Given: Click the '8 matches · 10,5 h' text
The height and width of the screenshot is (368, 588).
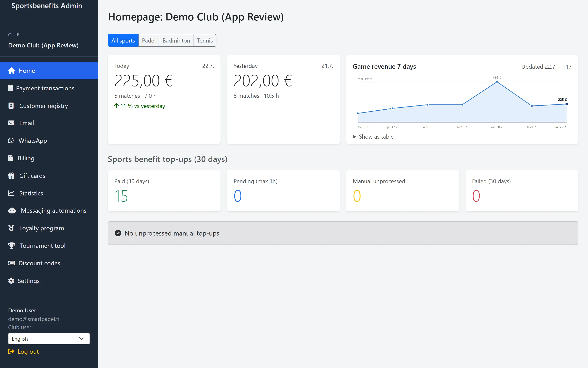Looking at the screenshot, I should (x=256, y=96).
